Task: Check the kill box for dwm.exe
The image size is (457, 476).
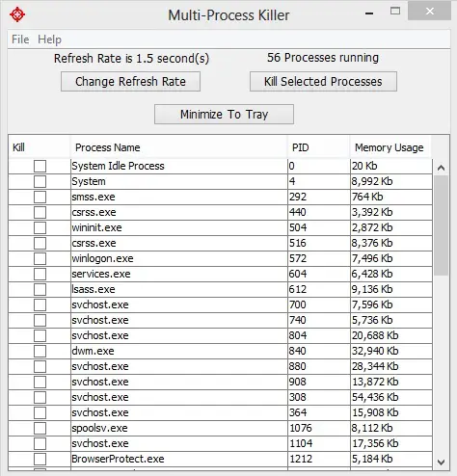Action: 40,352
